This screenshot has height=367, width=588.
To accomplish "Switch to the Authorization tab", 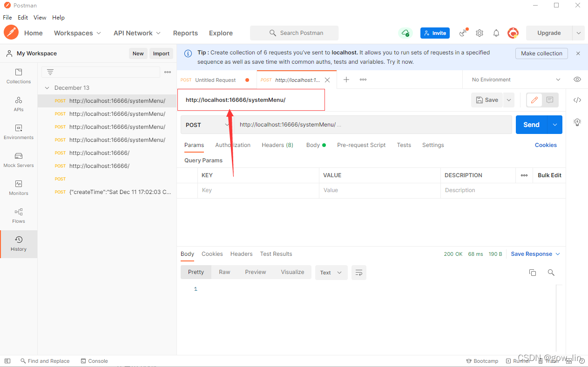I will pyautogui.click(x=233, y=145).
